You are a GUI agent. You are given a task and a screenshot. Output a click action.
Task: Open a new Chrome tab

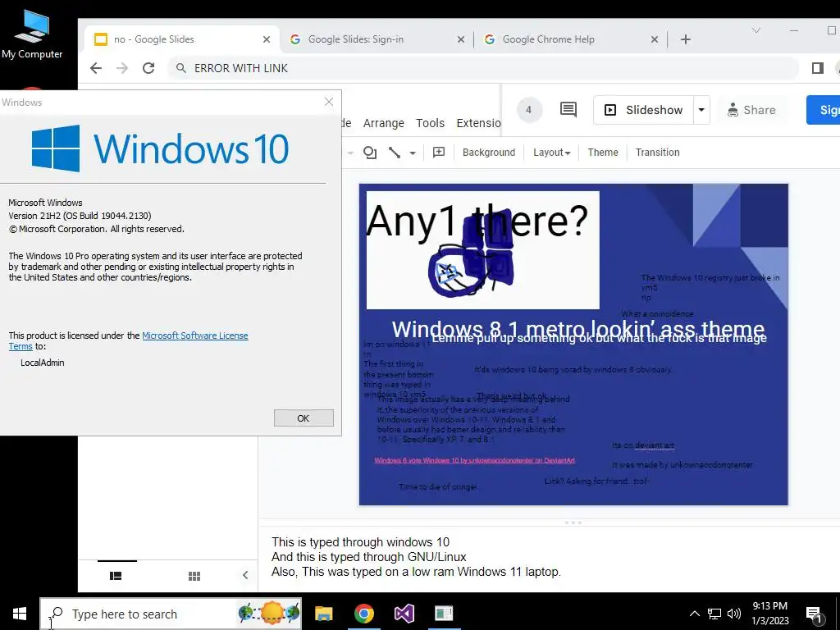(x=685, y=39)
